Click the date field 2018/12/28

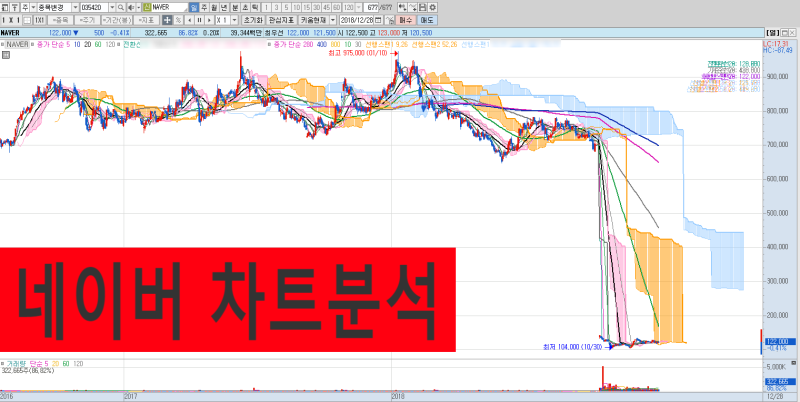pyautogui.click(x=357, y=20)
